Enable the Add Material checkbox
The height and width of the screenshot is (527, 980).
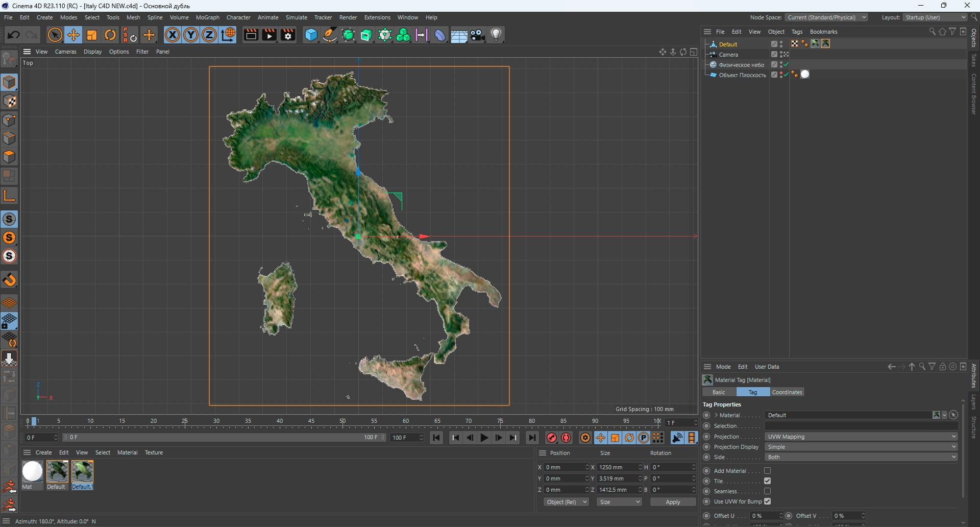pyautogui.click(x=767, y=471)
